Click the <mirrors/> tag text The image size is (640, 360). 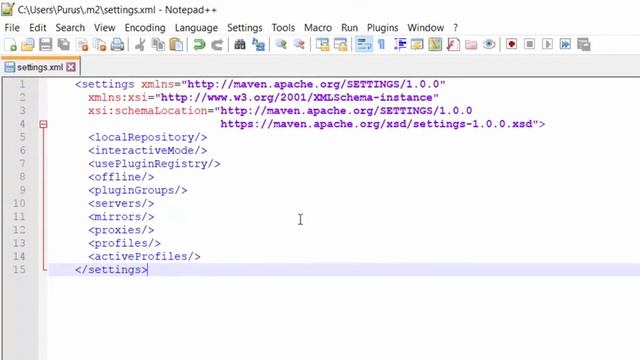(x=121, y=217)
